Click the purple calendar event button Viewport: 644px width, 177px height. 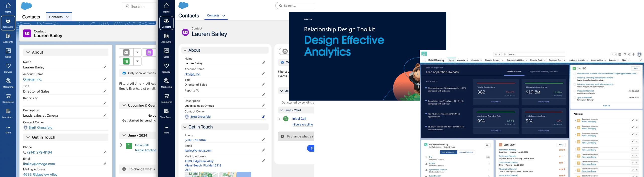tap(149, 53)
